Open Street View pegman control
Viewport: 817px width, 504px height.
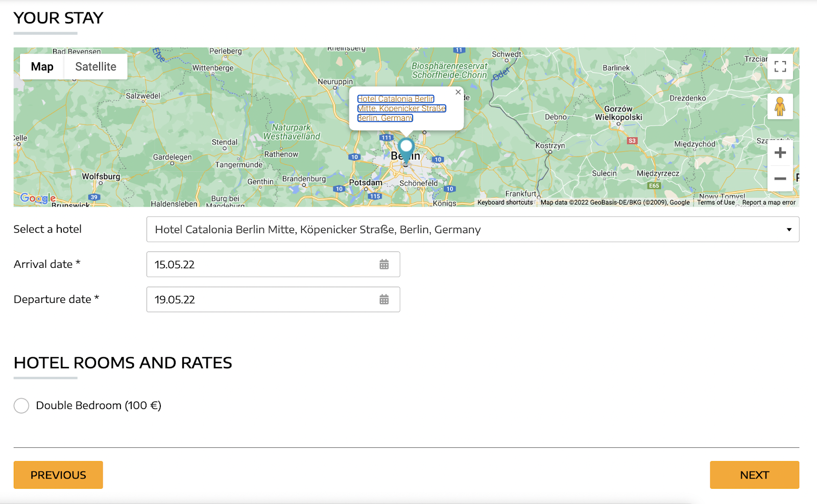click(780, 107)
